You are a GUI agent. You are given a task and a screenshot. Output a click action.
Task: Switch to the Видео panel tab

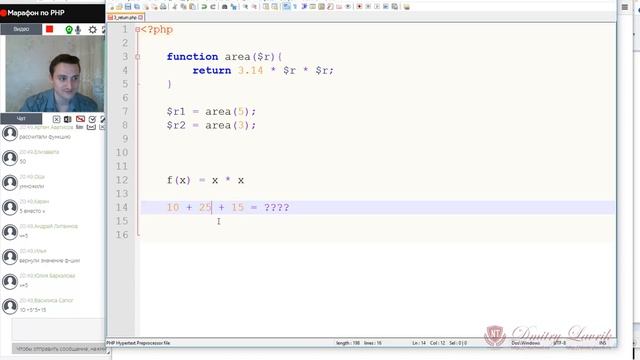click(x=21, y=29)
